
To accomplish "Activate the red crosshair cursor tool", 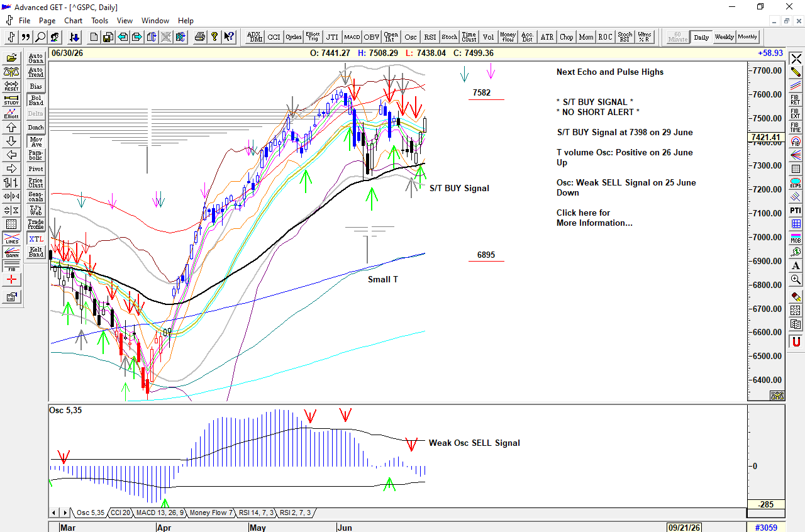I will pos(11,280).
